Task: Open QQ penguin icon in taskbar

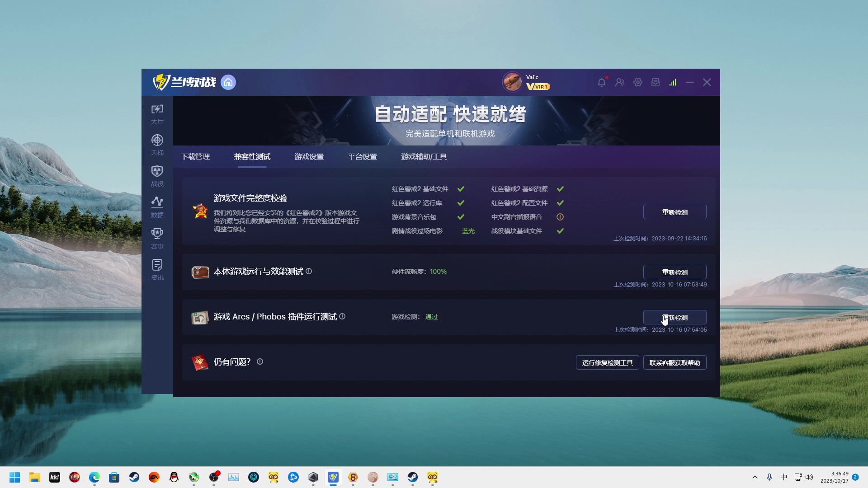Action: [x=174, y=477]
